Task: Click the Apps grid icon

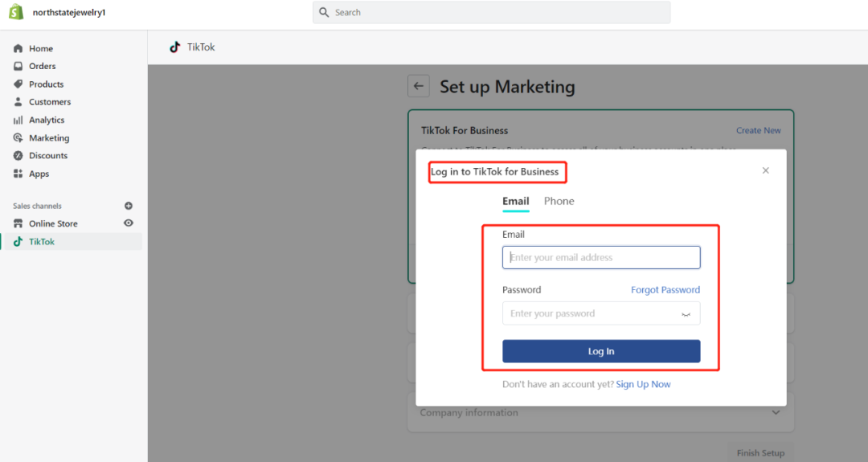Action: click(18, 174)
